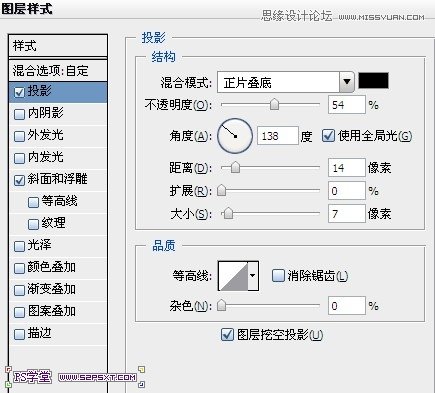Select the 斜面和浮雕 bevel and emboss label
This screenshot has width=435, height=393.
pyautogui.click(x=58, y=179)
